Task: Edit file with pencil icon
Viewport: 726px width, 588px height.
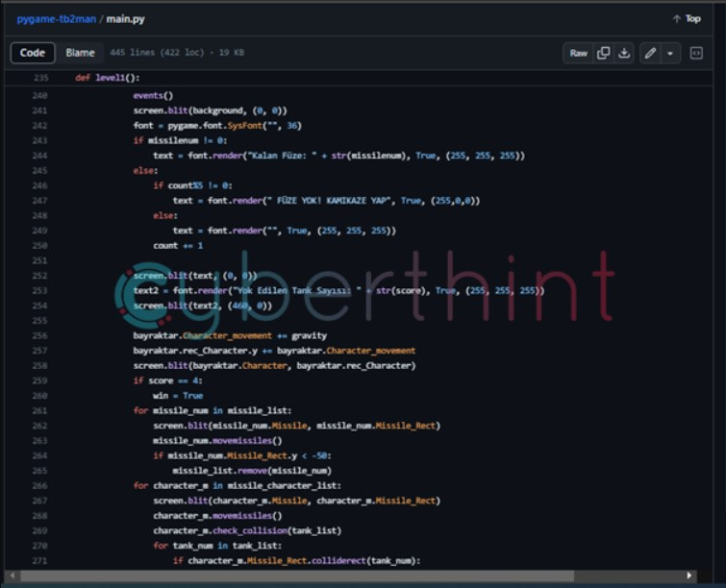Action: tap(651, 53)
